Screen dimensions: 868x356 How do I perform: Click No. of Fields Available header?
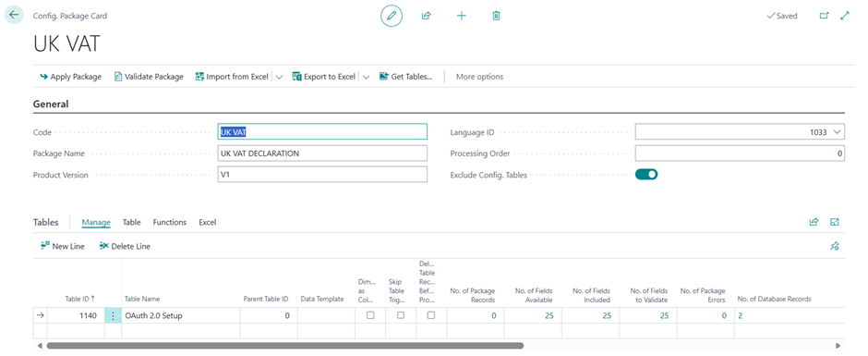pyautogui.click(x=533, y=295)
